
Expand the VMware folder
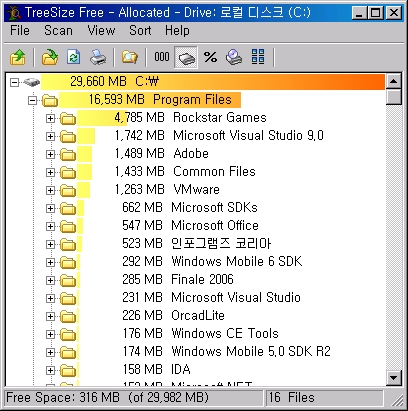point(50,190)
